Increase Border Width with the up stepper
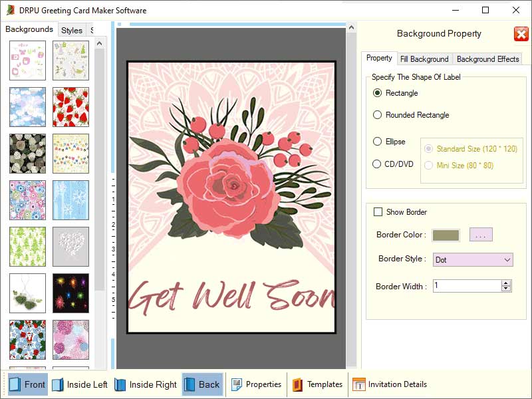 coord(505,282)
